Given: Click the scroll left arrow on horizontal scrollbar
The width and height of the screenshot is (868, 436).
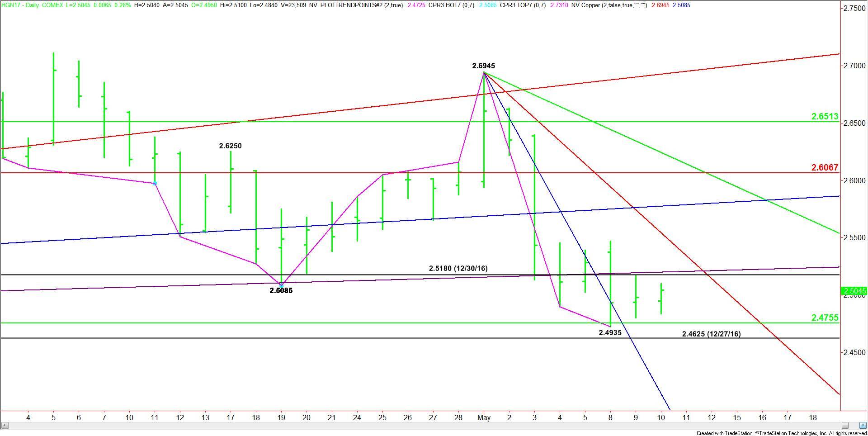Looking at the screenshot, I should coord(5,425).
